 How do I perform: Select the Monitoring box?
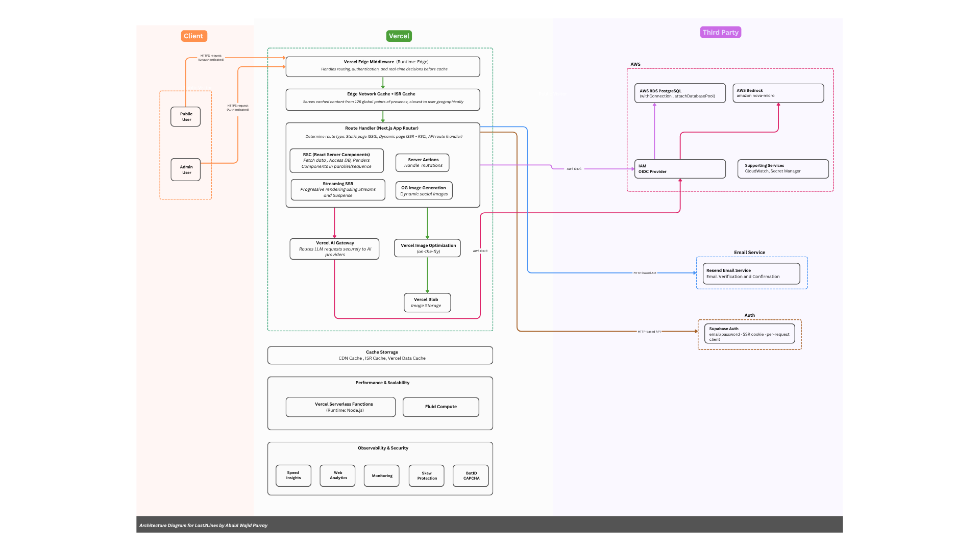point(382,475)
